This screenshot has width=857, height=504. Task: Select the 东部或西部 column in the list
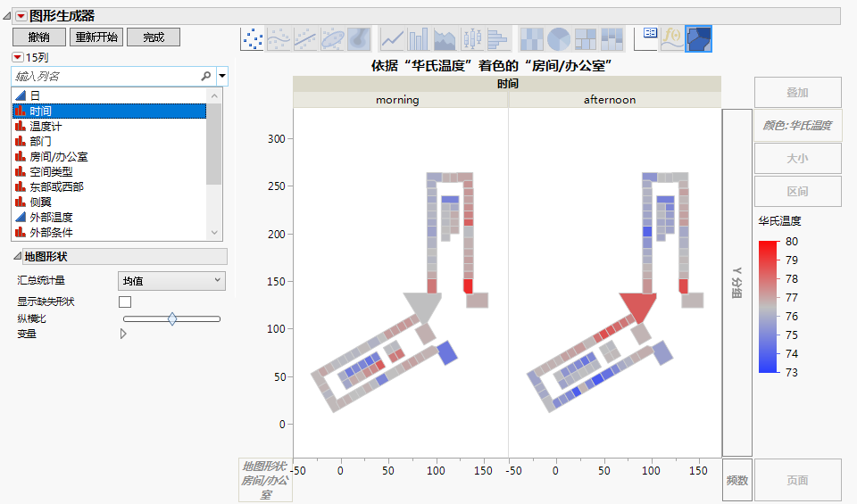pyautogui.click(x=109, y=186)
